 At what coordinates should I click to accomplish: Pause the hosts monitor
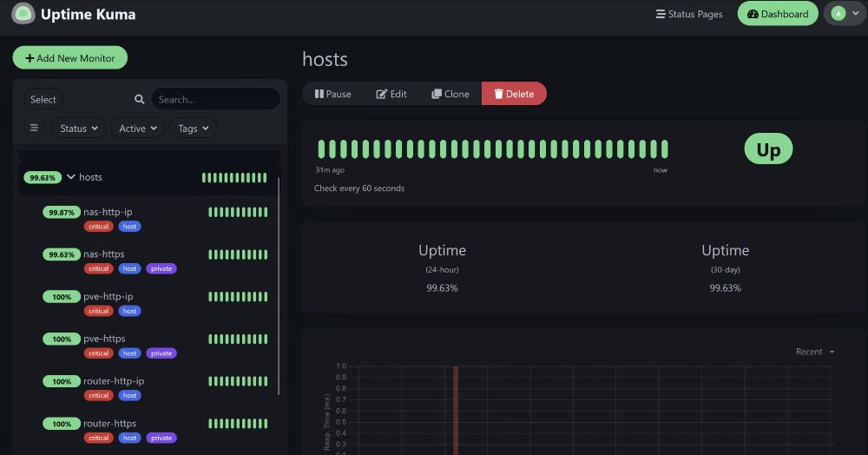click(x=332, y=94)
